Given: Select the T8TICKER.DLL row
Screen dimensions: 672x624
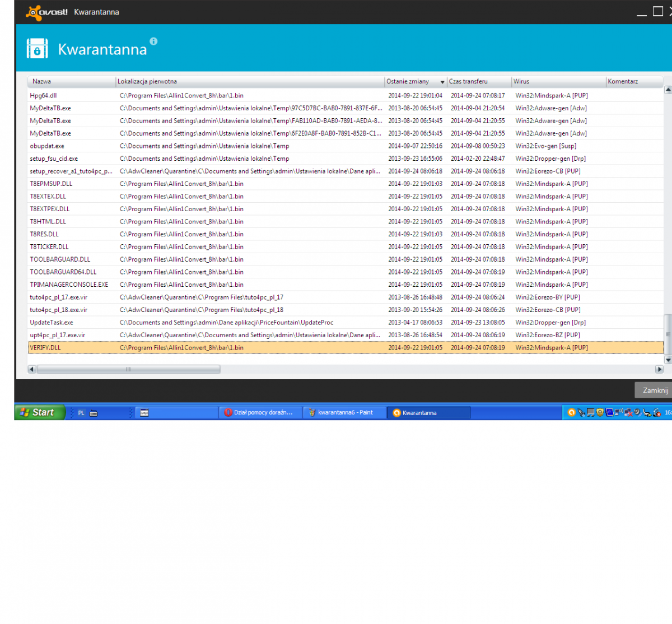Looking at the screenshot, I should [x=346, y=247].
